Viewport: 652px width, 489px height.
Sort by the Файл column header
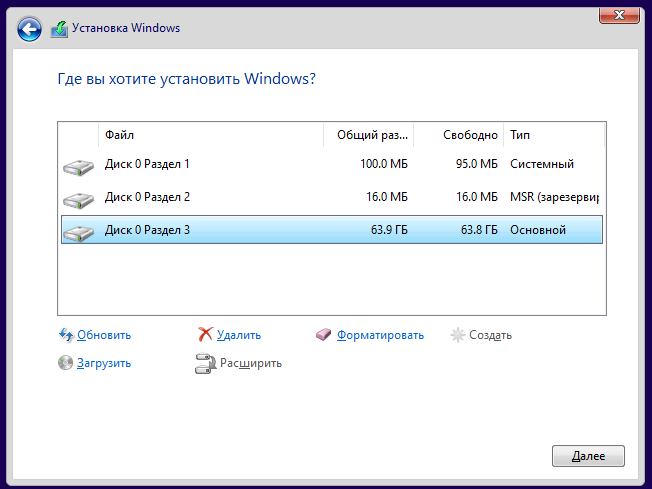pos(211,135)
